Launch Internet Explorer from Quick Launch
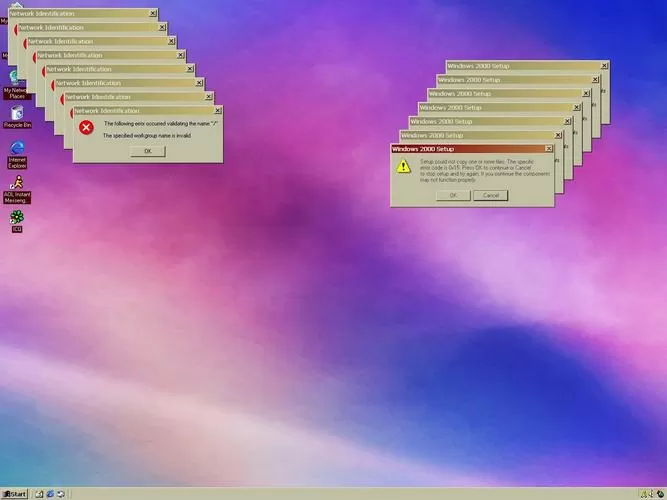667x500 pixels. (50, 494)
